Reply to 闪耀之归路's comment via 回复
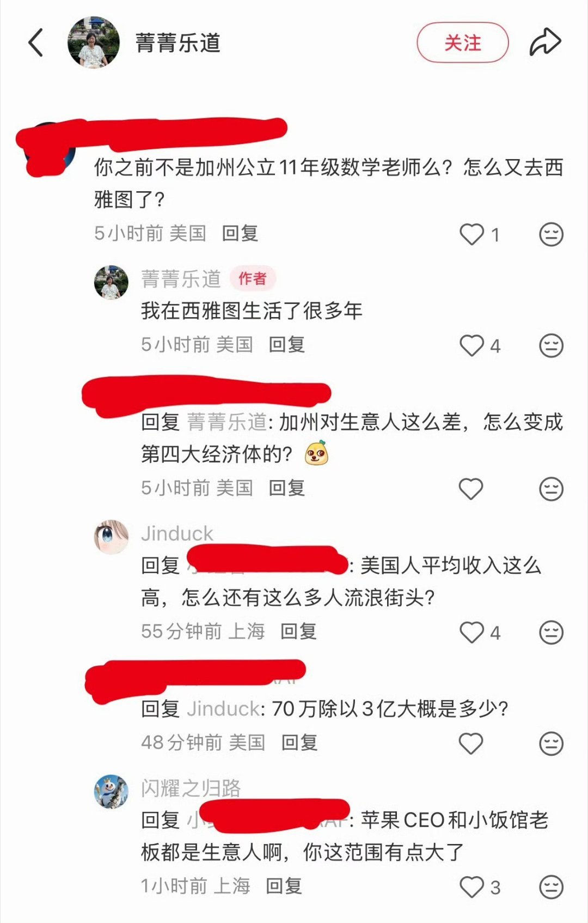The image size is (588, 923). pos(284,885)
